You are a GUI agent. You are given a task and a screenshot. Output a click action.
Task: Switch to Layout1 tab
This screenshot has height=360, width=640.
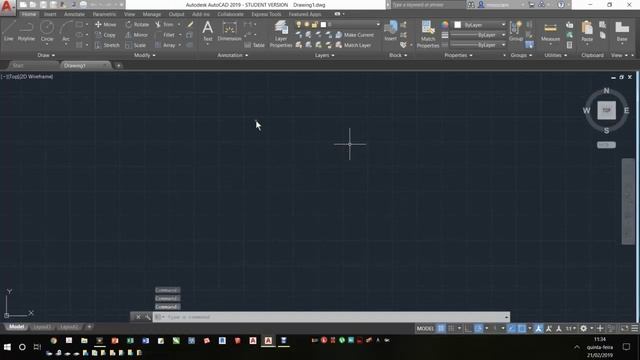click(42, 327)
